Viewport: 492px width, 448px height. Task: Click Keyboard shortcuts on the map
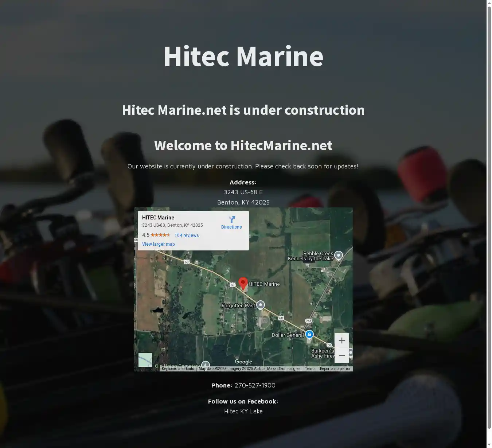coord(178,369)
